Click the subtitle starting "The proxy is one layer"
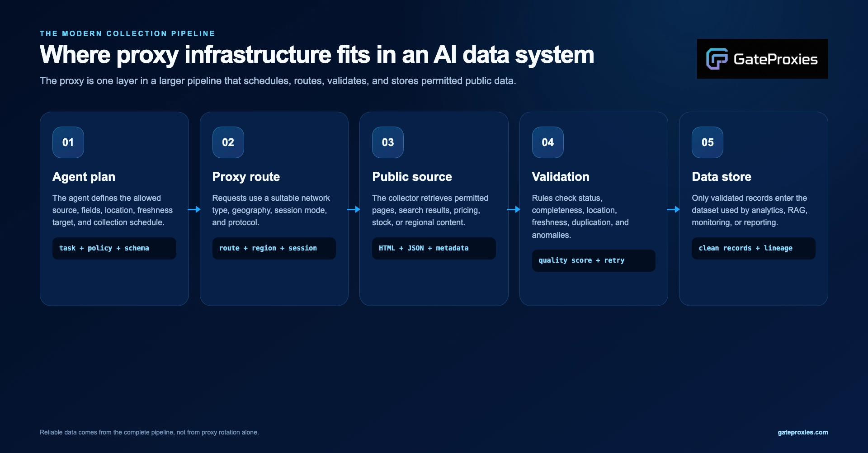Image resolution: width=868 pixels, height=453 pixels. (x=278, y=81)
